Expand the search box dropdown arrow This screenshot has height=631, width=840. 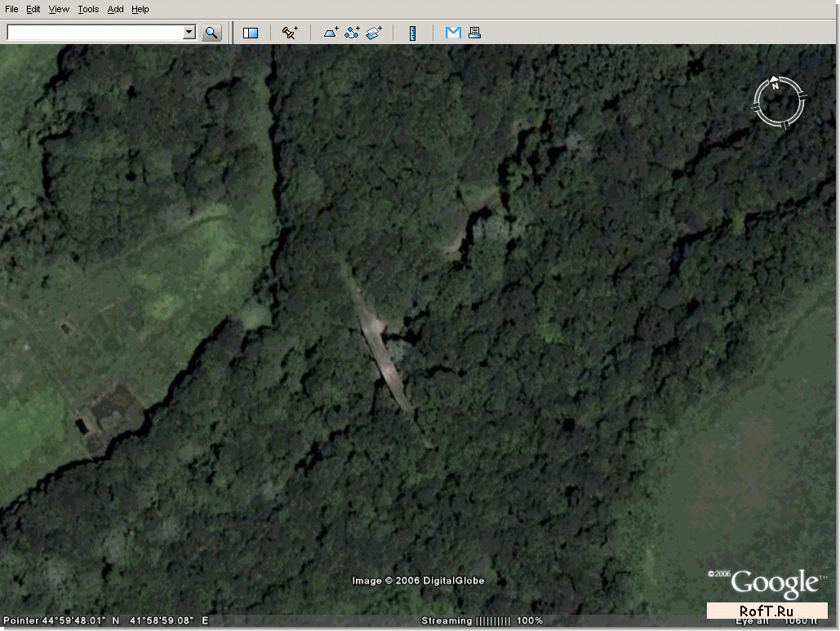[x=189, y=33]
